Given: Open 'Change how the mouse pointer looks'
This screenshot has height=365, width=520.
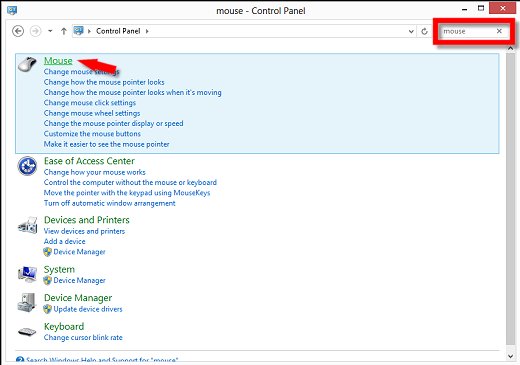Looking at the screenshot, I should tap(104, 82).
